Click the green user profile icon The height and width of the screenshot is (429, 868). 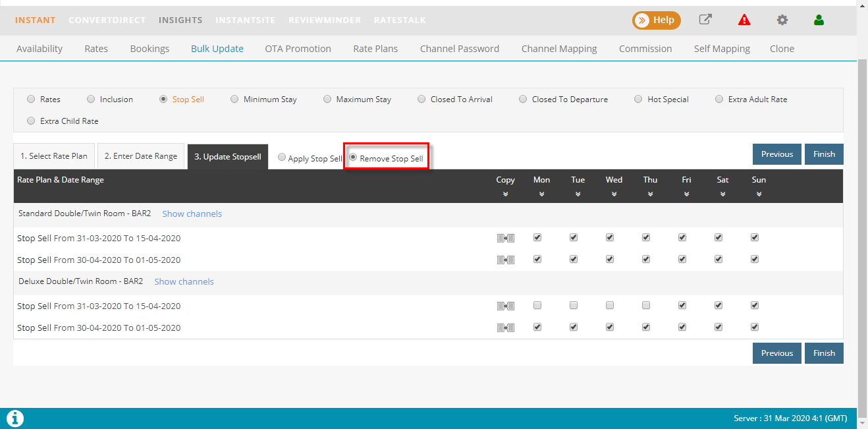click(x=819, y=20)
